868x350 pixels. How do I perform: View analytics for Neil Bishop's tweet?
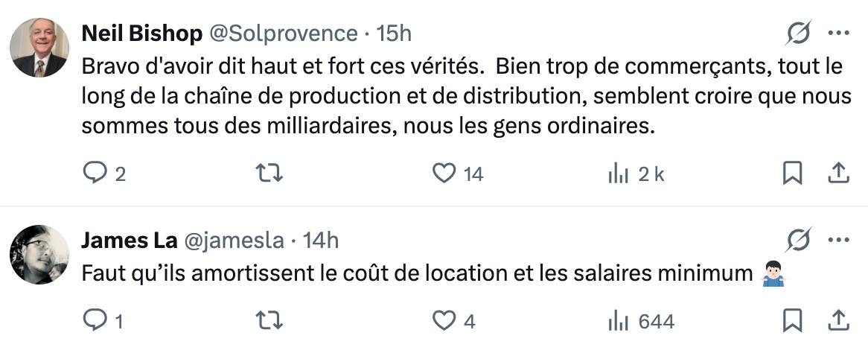[x=619, y=174]
